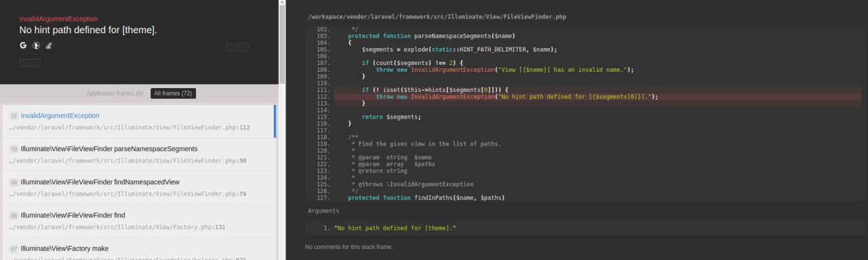Select frame 69 FileViewFinder findNamespacedView
868x260 pixels.
click(139, 188)
